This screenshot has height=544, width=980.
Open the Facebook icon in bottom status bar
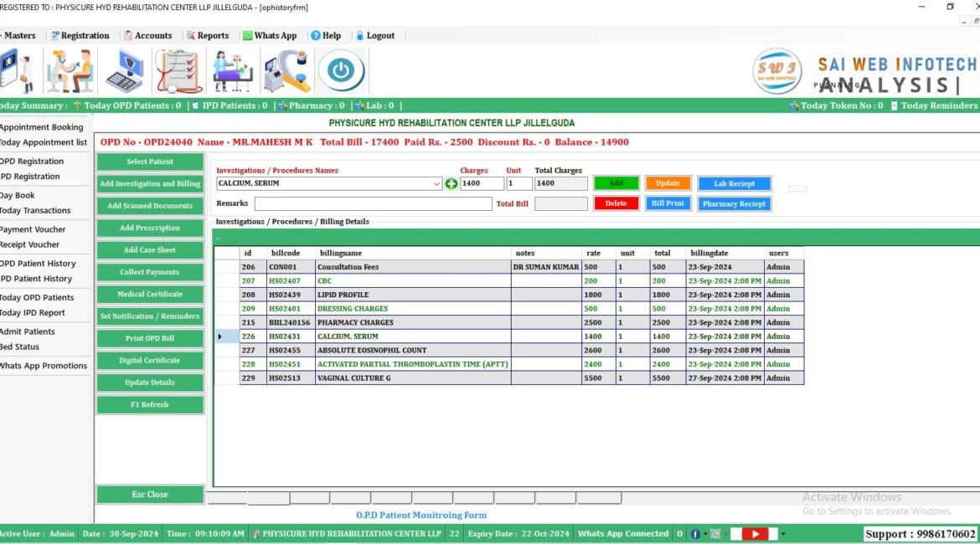(695, 533)
